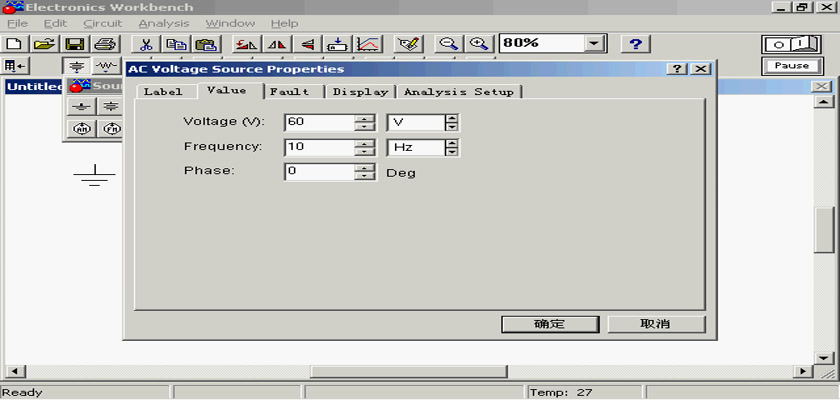
Task: Create a new circuit file
Action: tap(14, 44)
